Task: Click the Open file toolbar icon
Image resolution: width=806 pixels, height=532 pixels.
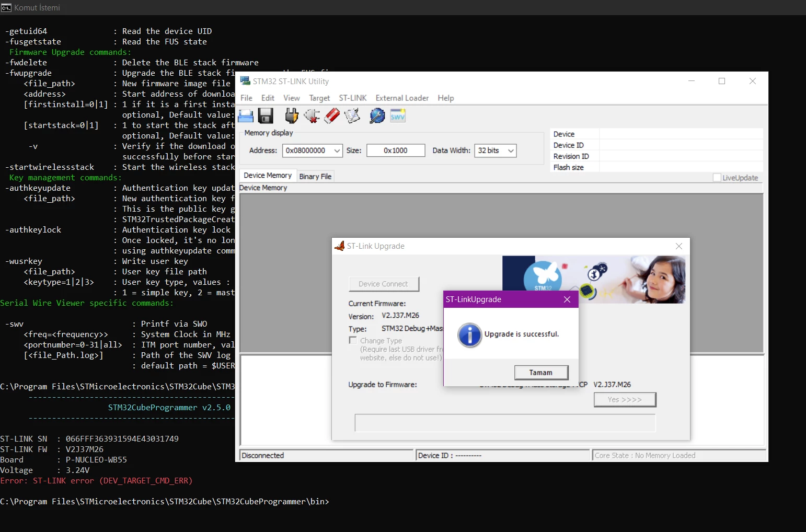Action: pyautogui.click(x=246, y=116)
